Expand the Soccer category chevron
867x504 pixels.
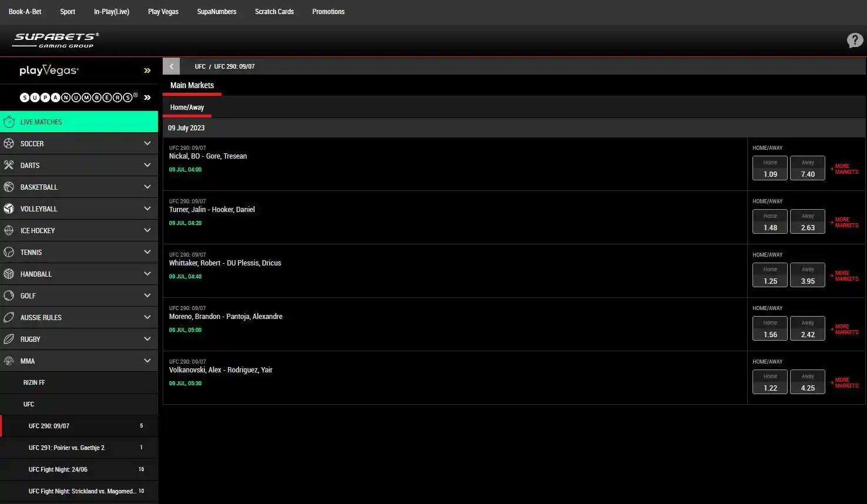point(147,143)
